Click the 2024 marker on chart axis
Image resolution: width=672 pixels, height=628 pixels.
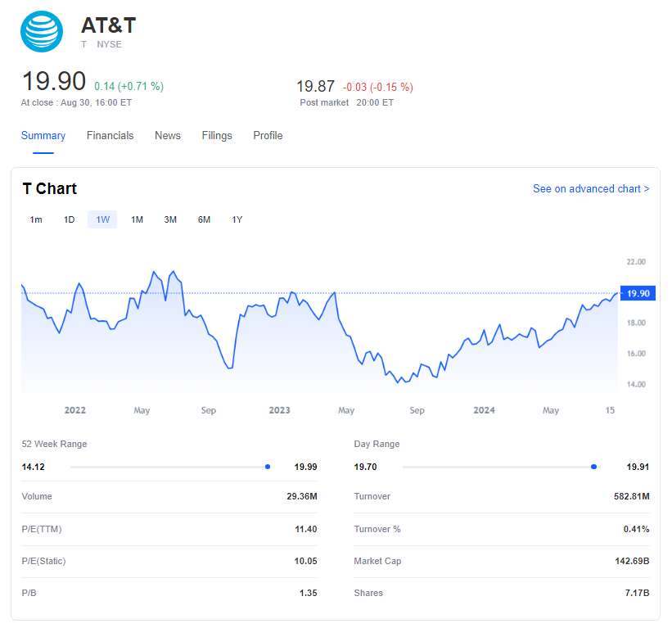[x=485, y=410]
